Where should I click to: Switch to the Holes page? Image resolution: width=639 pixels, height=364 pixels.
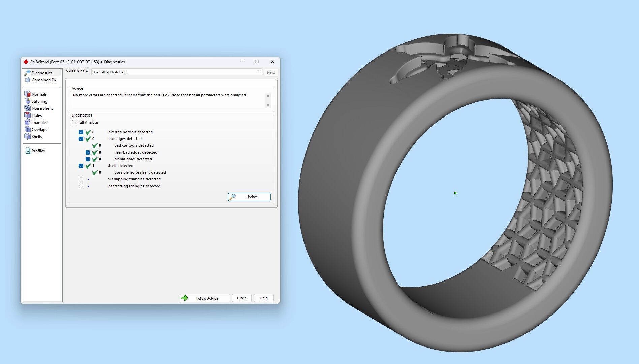(x=37, y=115)
